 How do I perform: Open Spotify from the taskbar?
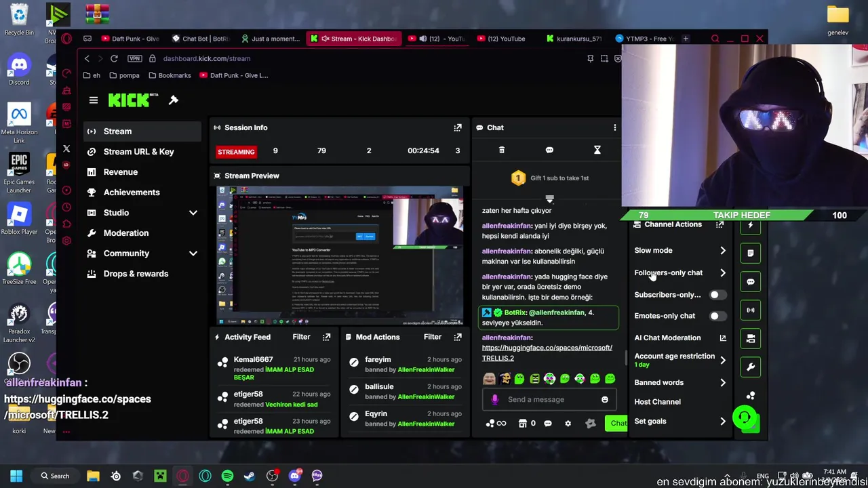(x=227, y=476)
